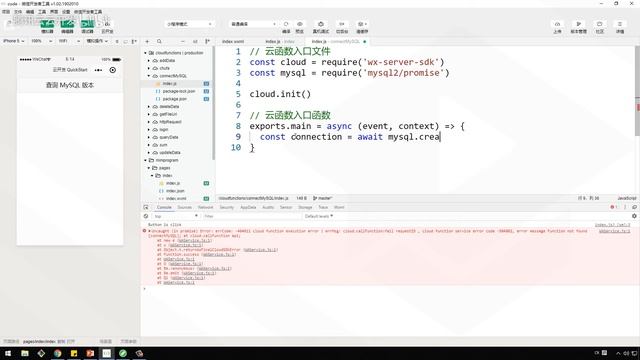
Task: Open the compile mode dropdown
Action: 253,24
